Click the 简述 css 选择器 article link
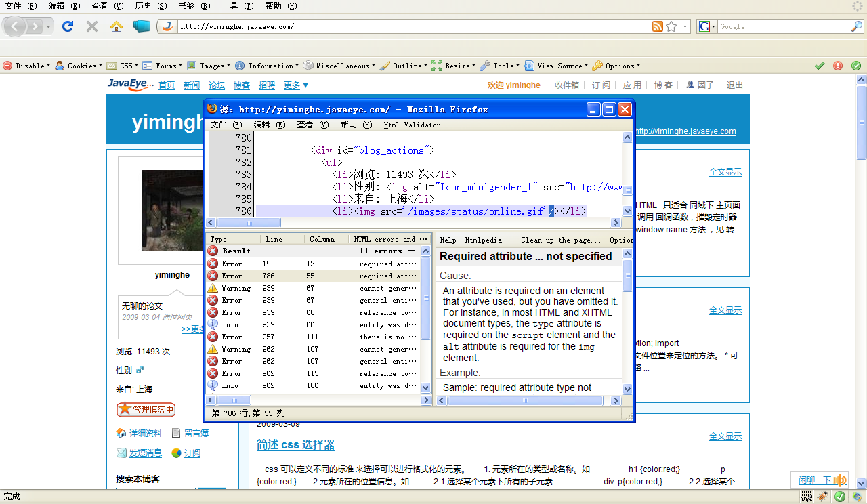 pyautogui.click(x=295, y=445)
